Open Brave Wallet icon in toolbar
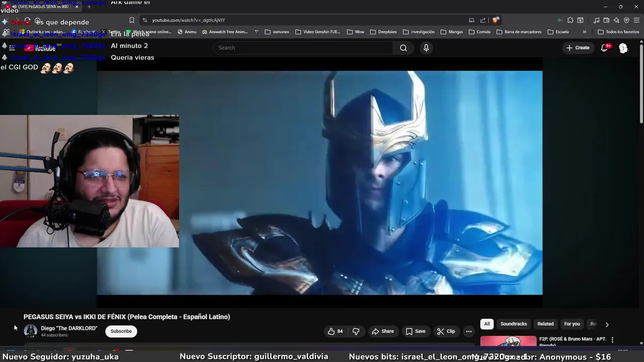Screen dimensions: 644x362 pos(606,20)
